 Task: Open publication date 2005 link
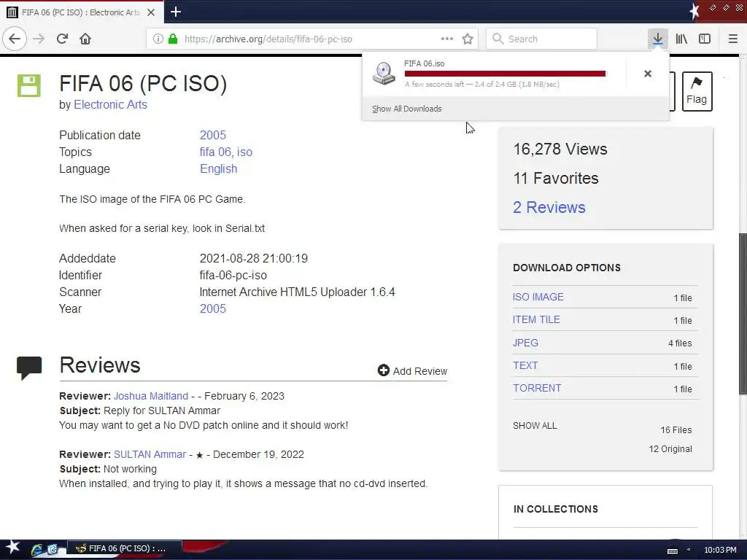click(x=213, y=135)
